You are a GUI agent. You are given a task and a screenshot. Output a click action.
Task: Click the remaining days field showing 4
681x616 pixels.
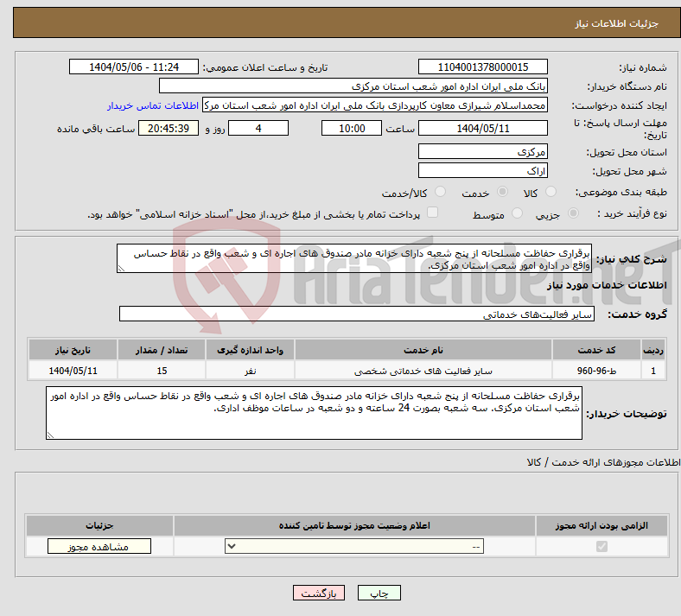(x=258, y=128)
